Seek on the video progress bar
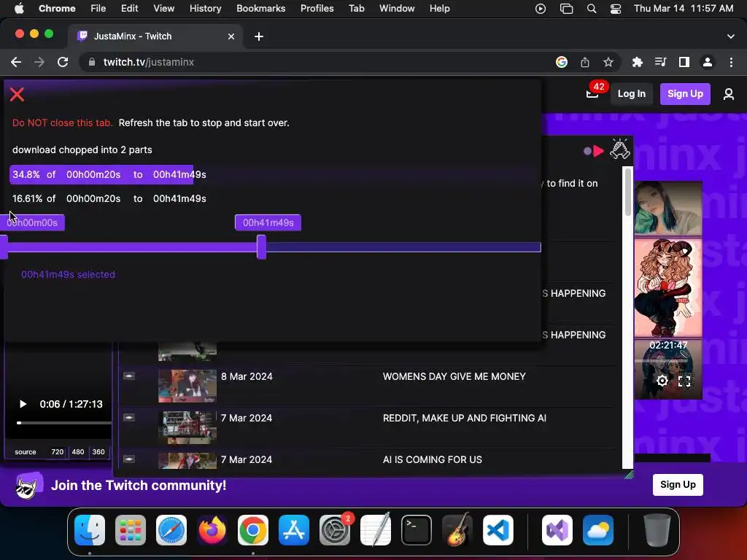The image size is (747, 560). (x=64, y=422)
